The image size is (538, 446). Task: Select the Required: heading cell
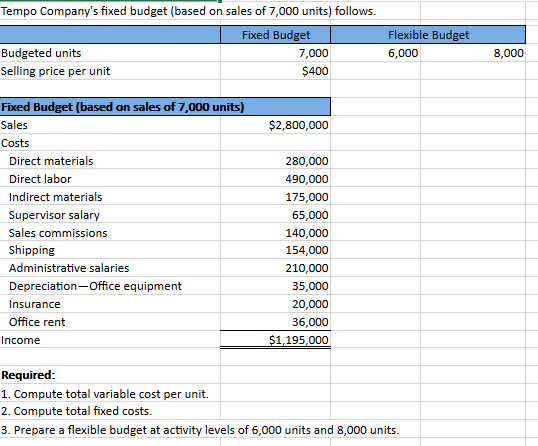[110, 375]
